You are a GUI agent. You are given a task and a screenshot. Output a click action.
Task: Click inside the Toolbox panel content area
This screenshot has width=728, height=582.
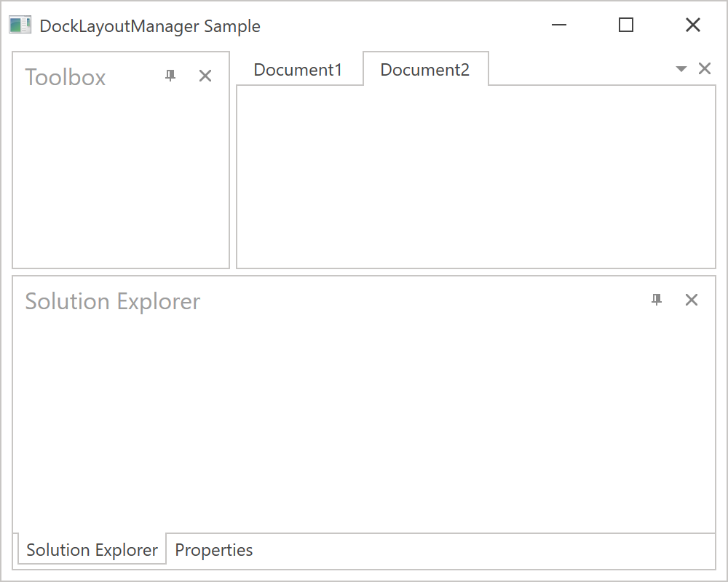tap(121, 182)
